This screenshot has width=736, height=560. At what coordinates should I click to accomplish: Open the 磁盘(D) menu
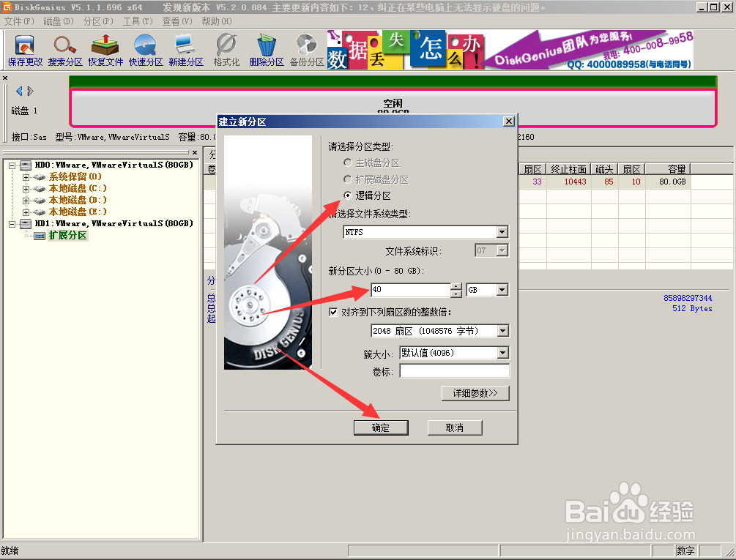click(x=58, y=21)
